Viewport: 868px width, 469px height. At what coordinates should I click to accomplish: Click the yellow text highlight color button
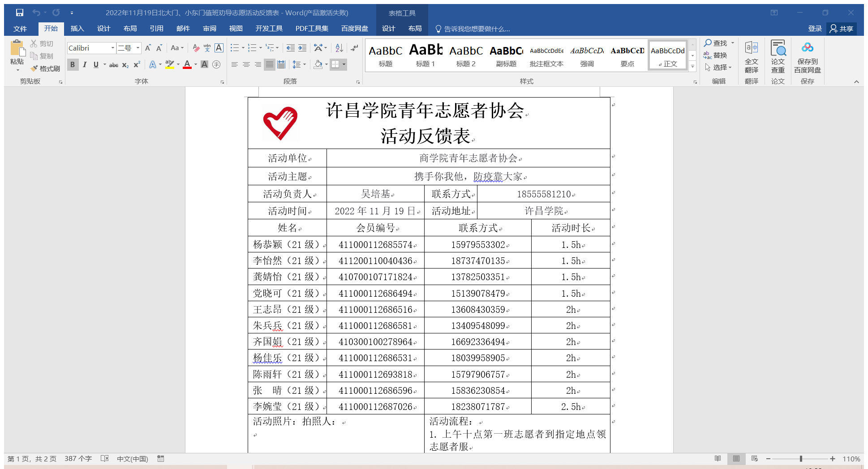(x=169, y=64)
